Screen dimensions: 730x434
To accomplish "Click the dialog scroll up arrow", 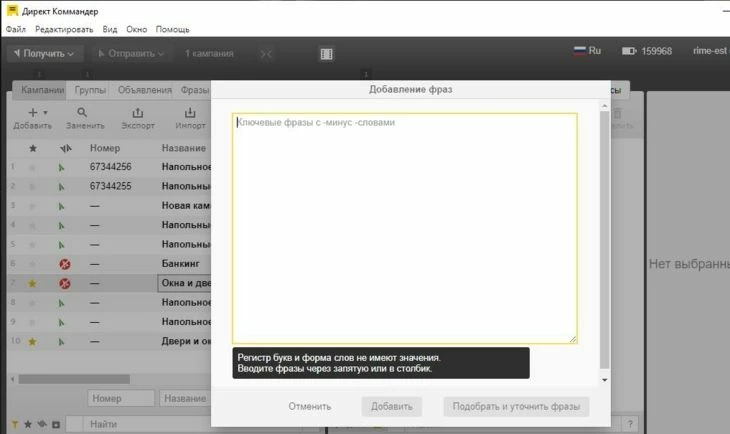I will [604, 106].
